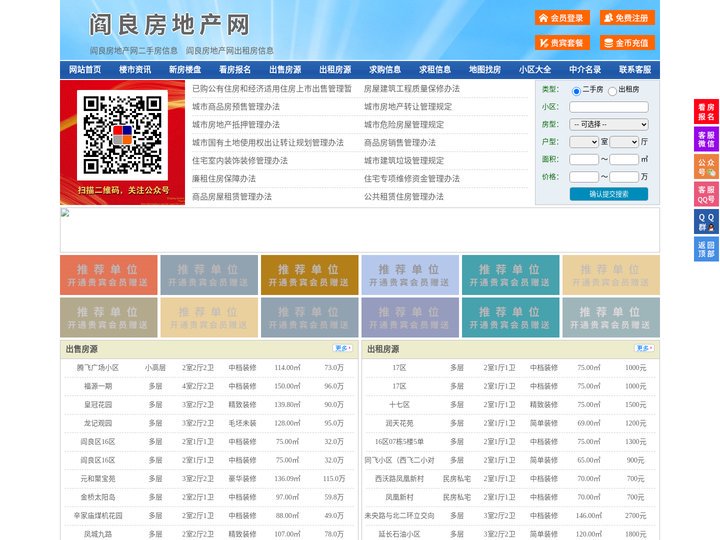Open 房屋建筑工程质量保修办法 link
This screenshot has height=540, width=720.
coord(412,89)
